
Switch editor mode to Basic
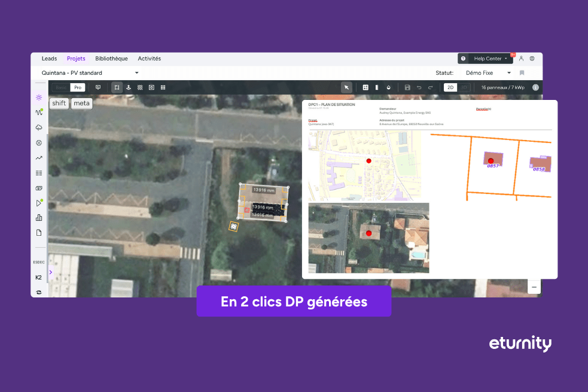coord(61,87)
